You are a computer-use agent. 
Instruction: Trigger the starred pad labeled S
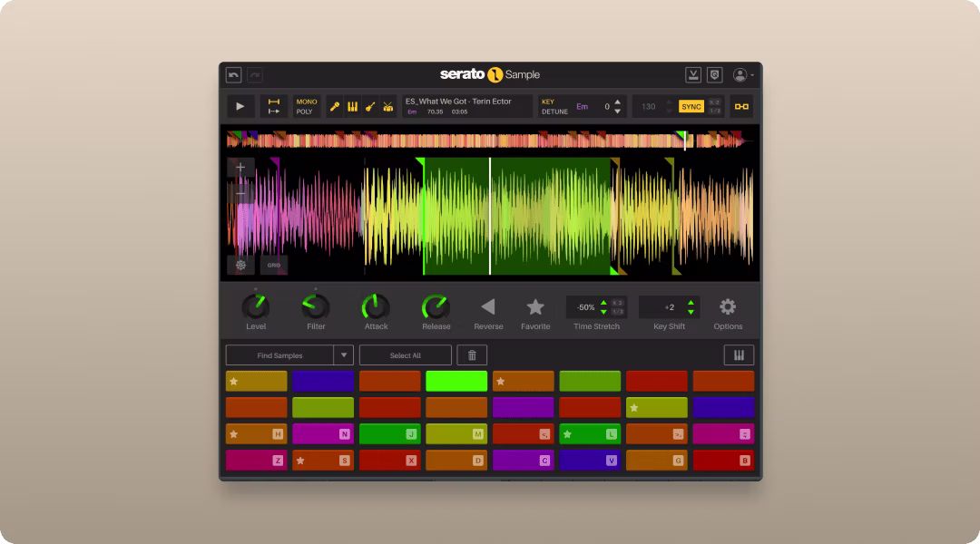(323, 461)
